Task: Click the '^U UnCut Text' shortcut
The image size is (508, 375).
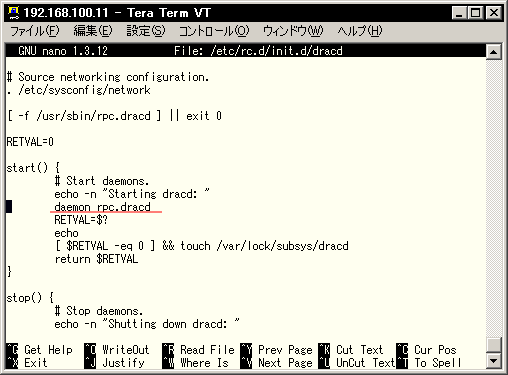Action: (357, 363)
